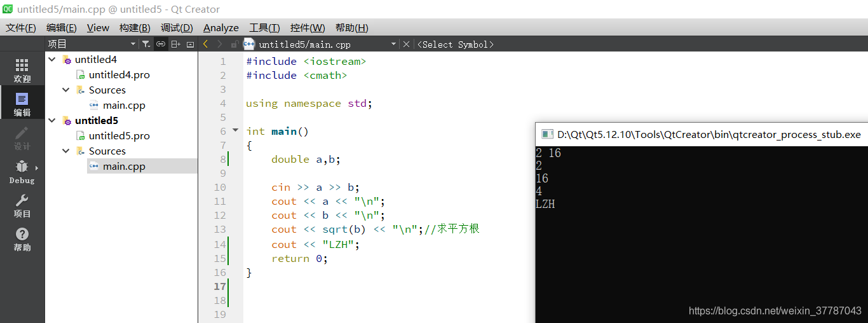Screen dimensions: 868x323
Task: Toggle synchronize with editor link icon
Action: pos(161,44)
